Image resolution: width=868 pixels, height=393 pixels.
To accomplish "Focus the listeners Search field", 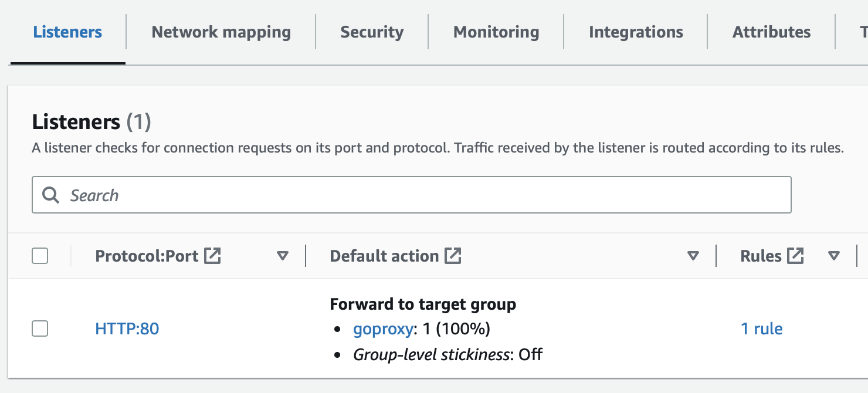I will [x=411, y=195].
